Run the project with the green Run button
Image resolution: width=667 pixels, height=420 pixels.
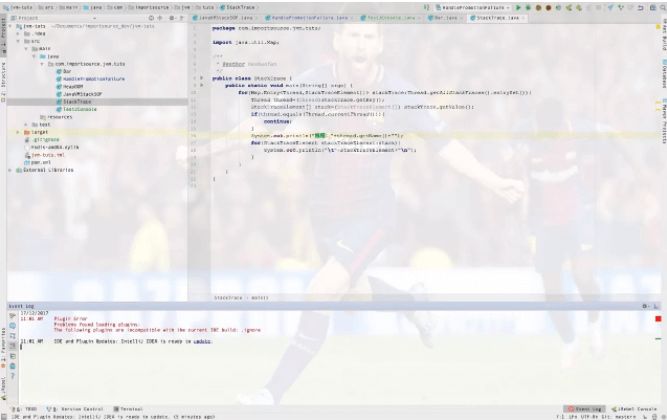(518, 8)
